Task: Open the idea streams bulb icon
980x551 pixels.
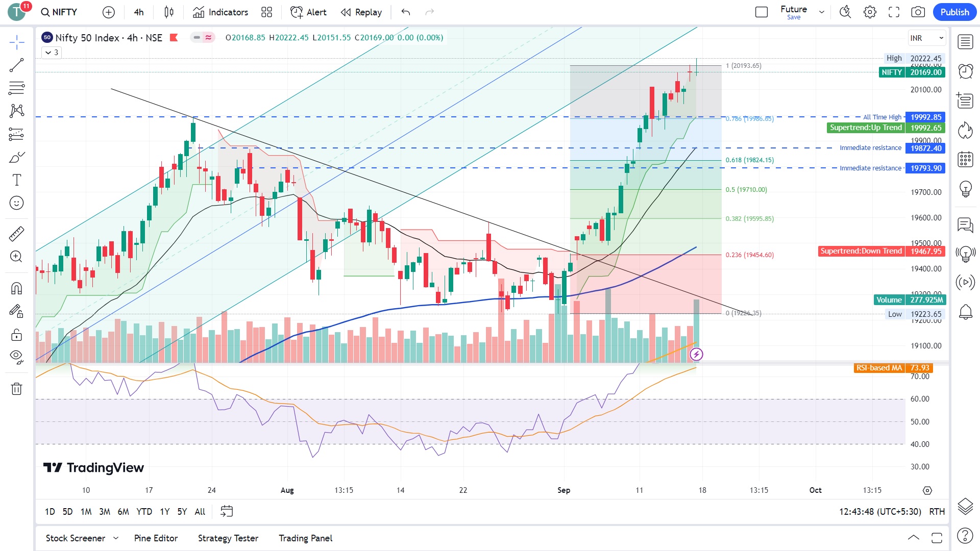Action: pos(965,254)
